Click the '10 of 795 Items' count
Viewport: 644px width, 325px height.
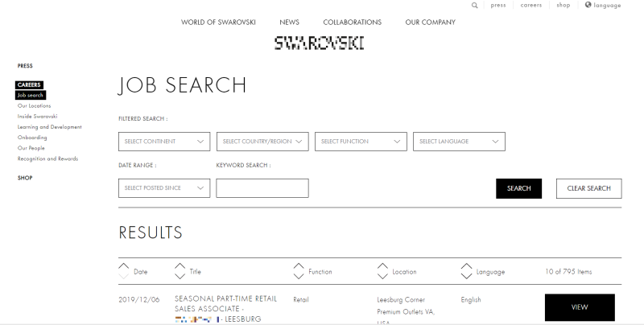(568, 271)
